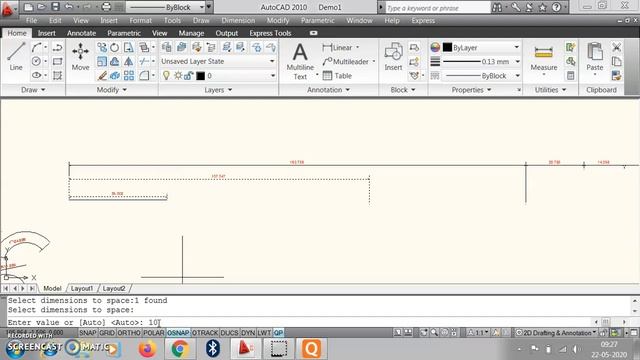Click the Rectangle draw tool icon

pyautogui.click(x=57, y=62)
